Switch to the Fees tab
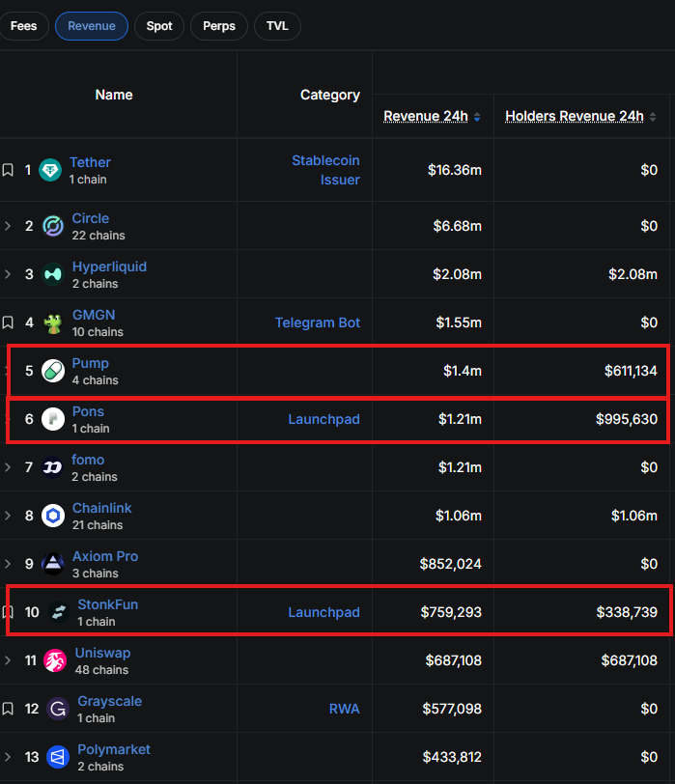675x784 pixels. (x=23, y=26)
